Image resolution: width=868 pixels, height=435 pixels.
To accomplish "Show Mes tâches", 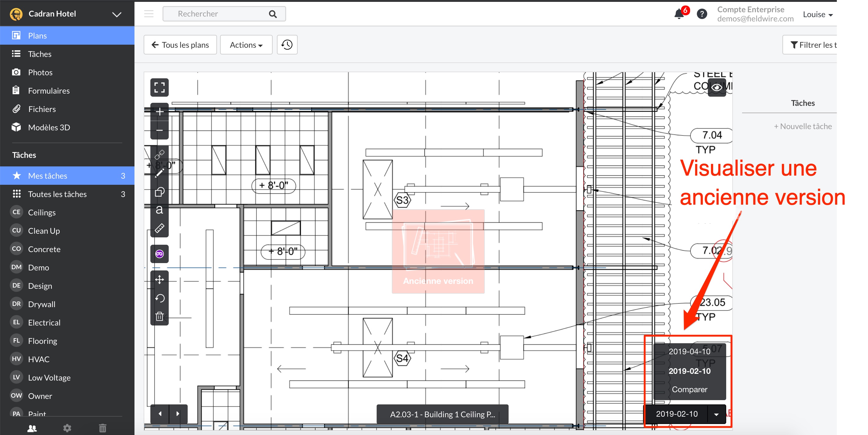I will (x=67, y=176).
